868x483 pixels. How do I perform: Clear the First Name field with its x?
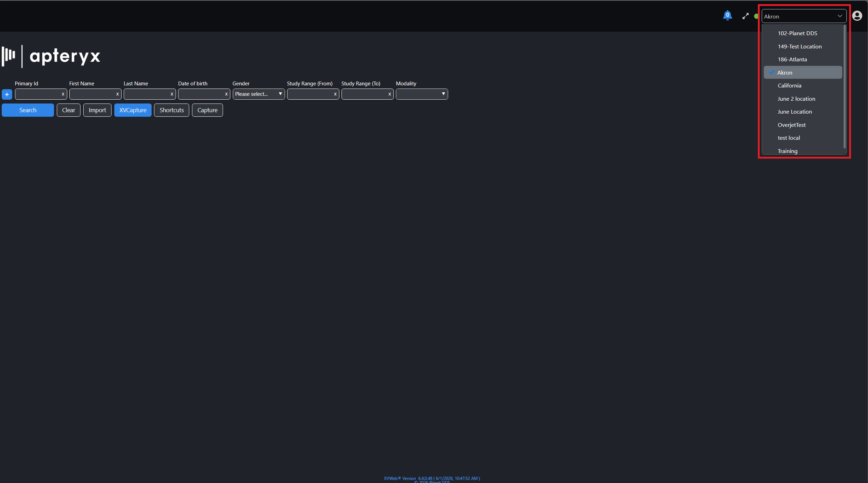[x=117, y=94]
